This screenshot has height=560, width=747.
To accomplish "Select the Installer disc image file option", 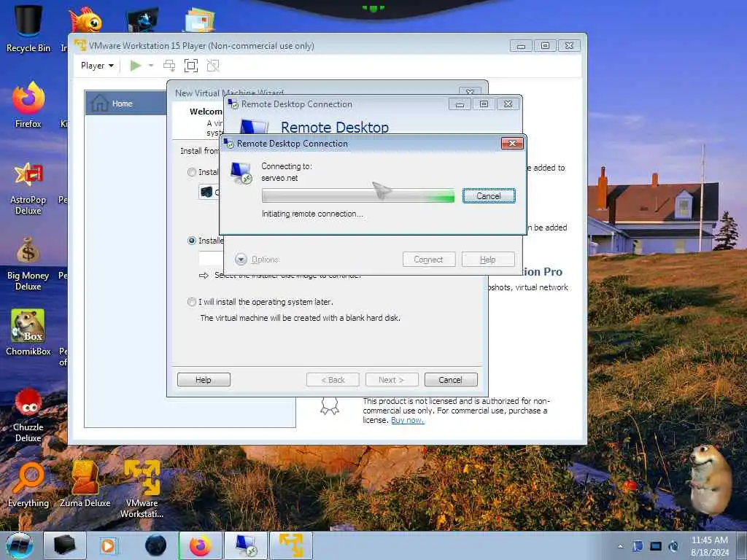I will [192, 241].
